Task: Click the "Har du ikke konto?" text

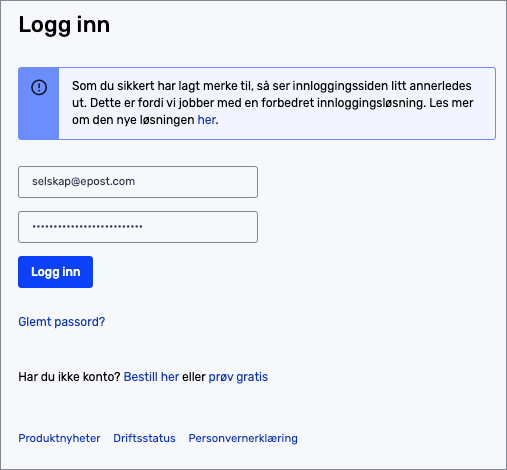Action: point(69,377)
